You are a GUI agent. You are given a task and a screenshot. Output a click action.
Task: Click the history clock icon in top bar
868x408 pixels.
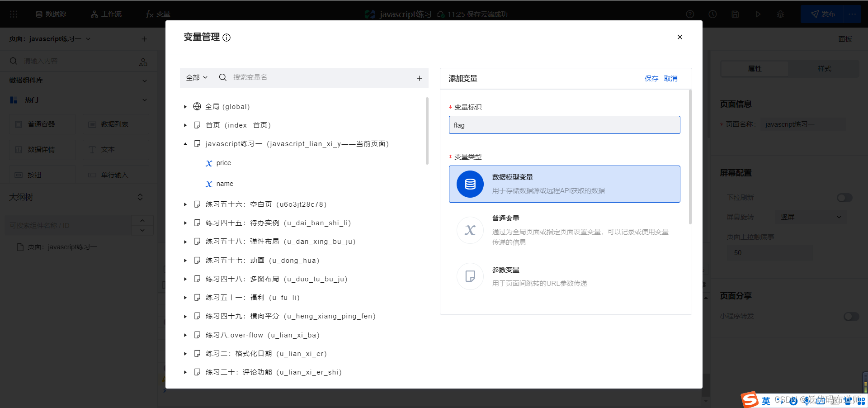[x=712, y=14]
